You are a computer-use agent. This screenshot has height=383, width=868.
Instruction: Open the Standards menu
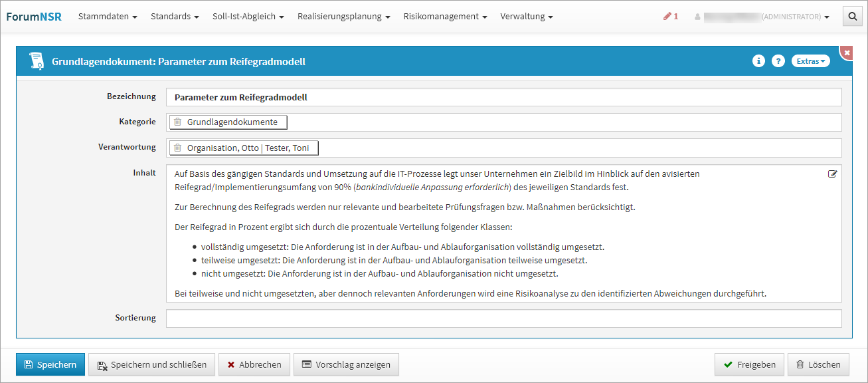pyautogui.click(x=175, y=17)
